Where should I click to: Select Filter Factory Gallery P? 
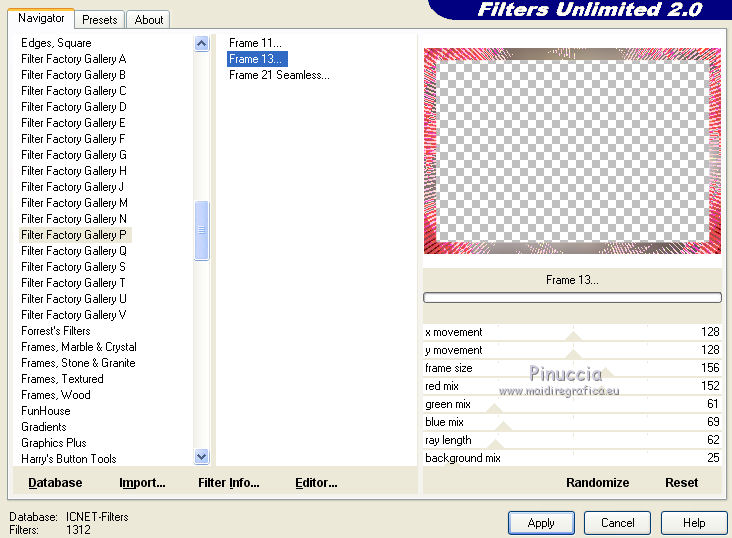[x=75, y=234]
